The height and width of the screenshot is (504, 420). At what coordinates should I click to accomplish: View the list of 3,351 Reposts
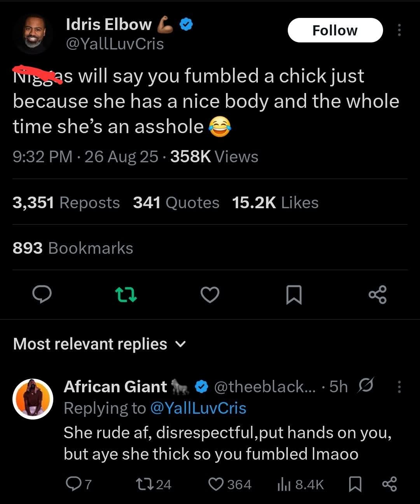(66, 203)
